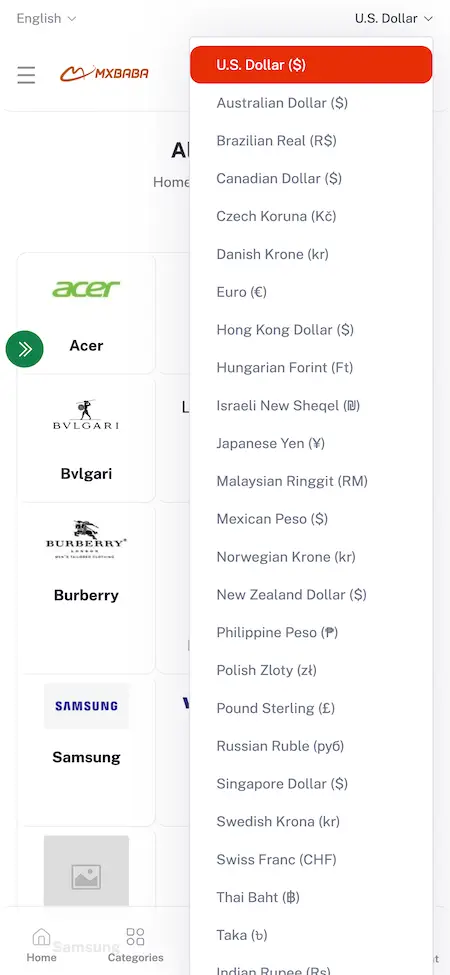Viewport: 450px width, 975px height.
Task: Select the Bvlgari brand logo
Action: [86, 415]
